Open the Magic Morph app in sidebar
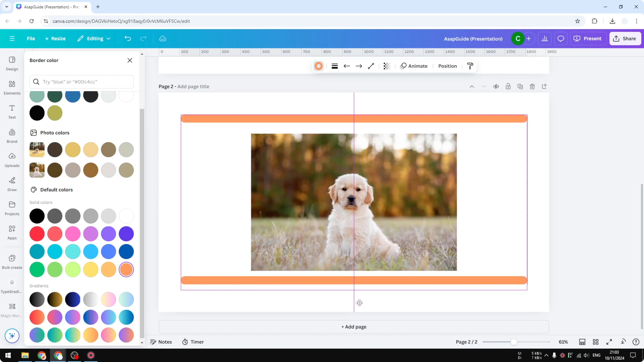 point(12,310)
